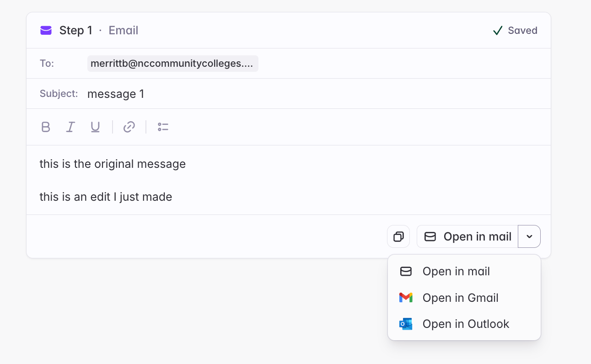Click the Gmail logo in the menu
Screen dimensions: 591x364
click(x=406, y=298)
